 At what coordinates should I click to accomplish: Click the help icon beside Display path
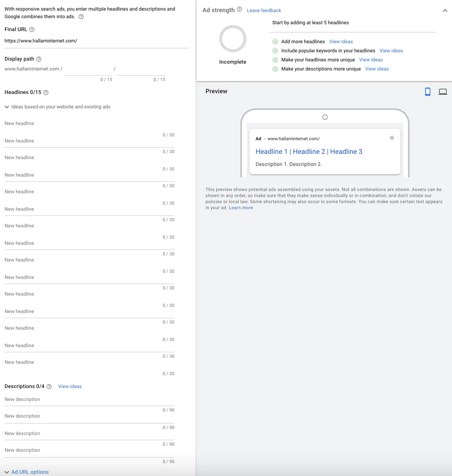(39, 59)
